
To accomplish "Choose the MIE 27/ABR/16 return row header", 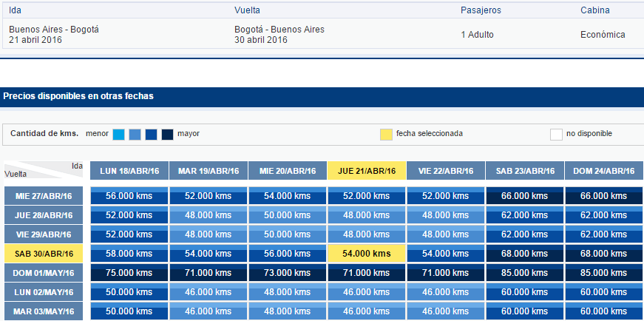I will tap(44, 196).
